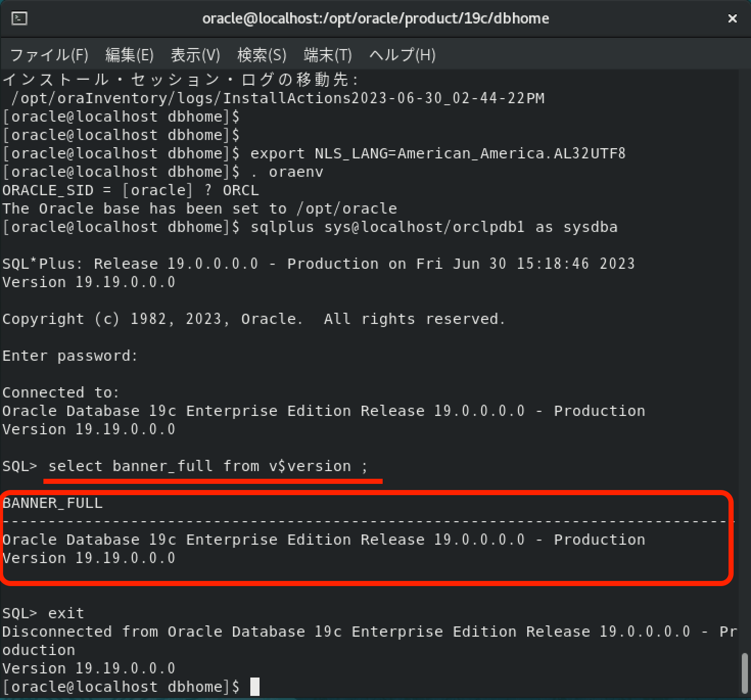Click the 'SQL> exit' command line
Image resolution: width=751 pixels, height=700 pixels.
[43, 613]
